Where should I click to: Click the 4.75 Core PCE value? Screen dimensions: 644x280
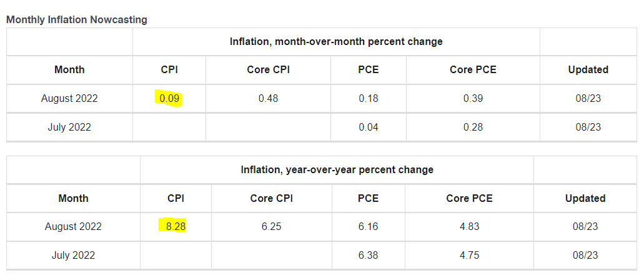click(469, 255)
